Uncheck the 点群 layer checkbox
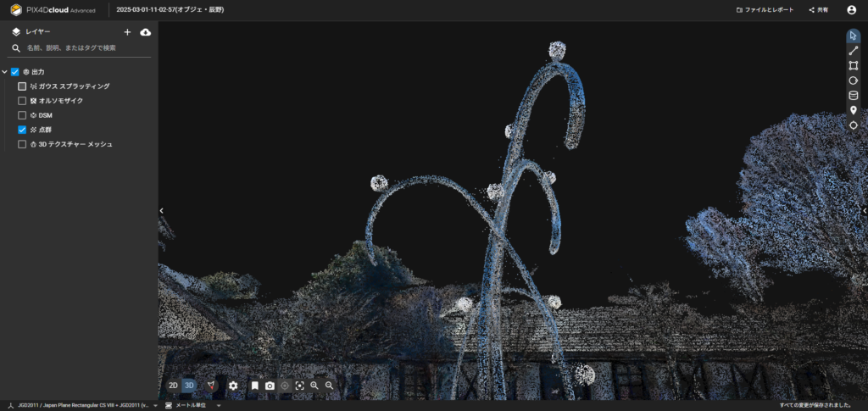 point(22,130)
